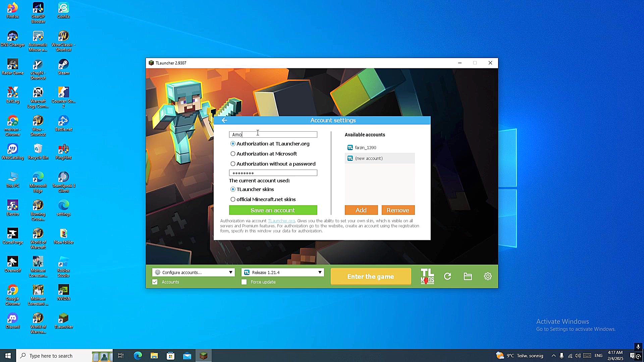Screen dimensions: 644x362
Task: Choose official Minecraft.net skins option
Action: pos(263,199)
